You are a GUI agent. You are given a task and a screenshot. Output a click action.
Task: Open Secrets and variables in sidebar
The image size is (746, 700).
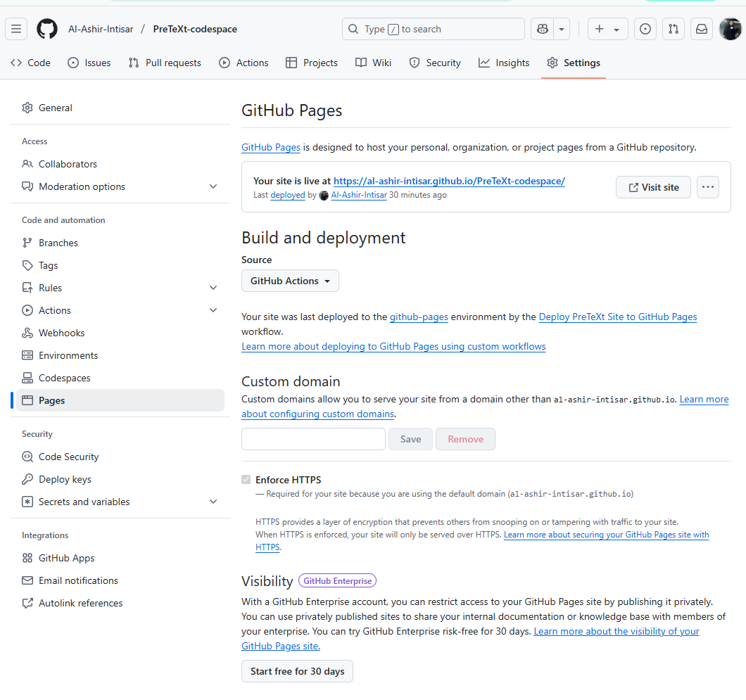120,502
